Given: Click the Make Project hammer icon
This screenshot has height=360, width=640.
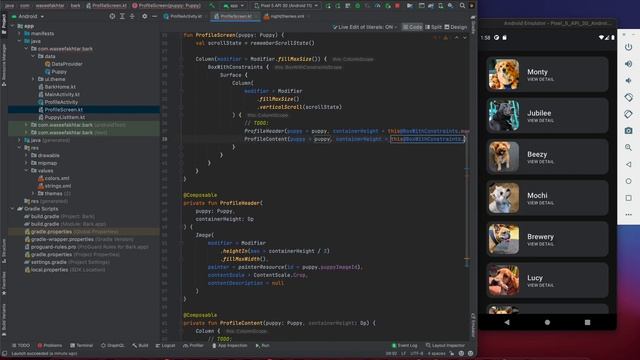Looking at the screenshot, I should pos(211,6).
